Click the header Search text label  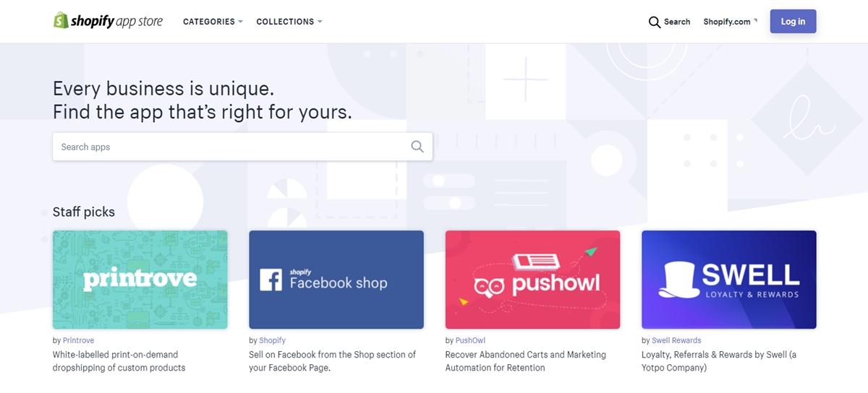(677, 22)
